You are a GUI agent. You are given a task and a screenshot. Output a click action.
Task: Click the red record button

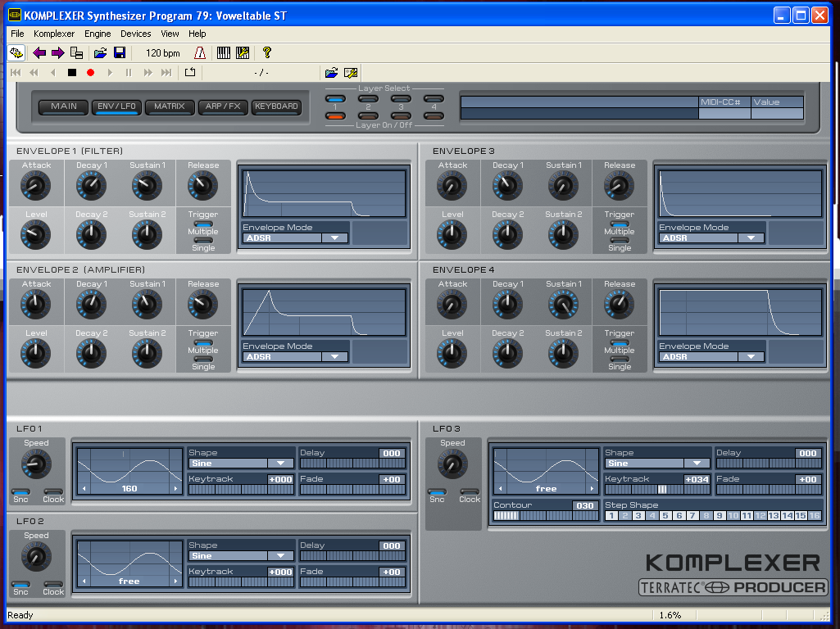pos(90,72)
